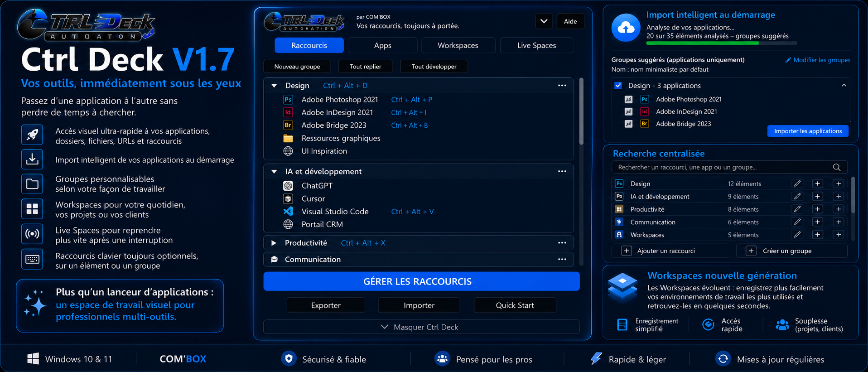
Task: Click the Windows logo near Windows 10 & 11
Action: (x=33, y=359)
